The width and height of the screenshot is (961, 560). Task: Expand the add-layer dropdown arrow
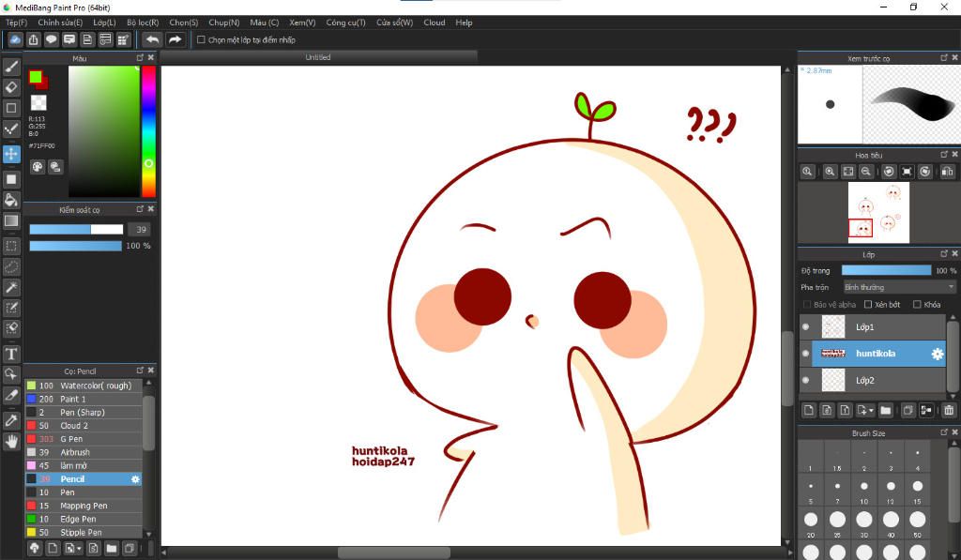[x=872, y=411]
